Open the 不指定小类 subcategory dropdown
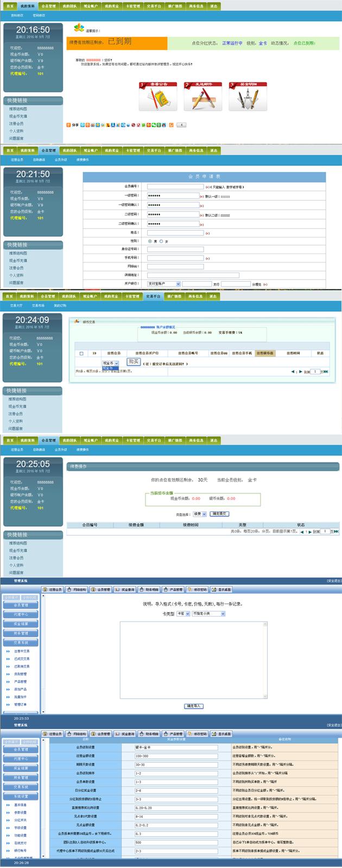342x868 pixels. pyautogui.click(x=208, y=614)
